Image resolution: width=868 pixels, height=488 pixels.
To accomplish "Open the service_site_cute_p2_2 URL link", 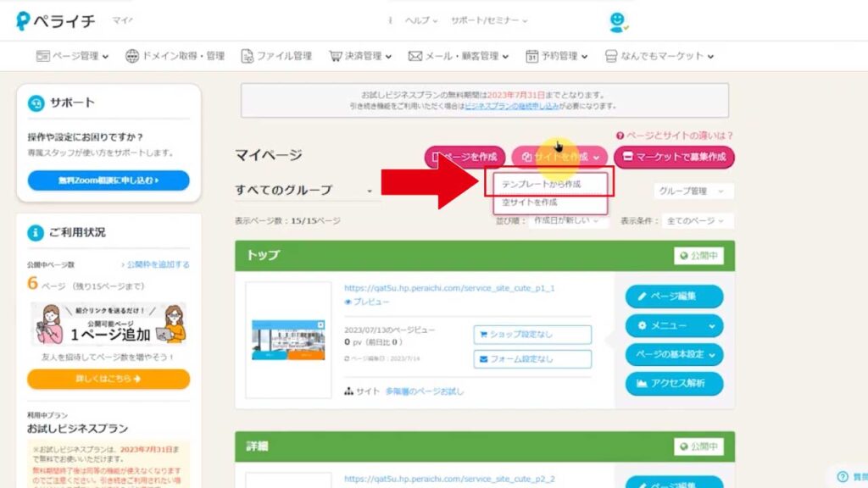I will tap(449, 480).
